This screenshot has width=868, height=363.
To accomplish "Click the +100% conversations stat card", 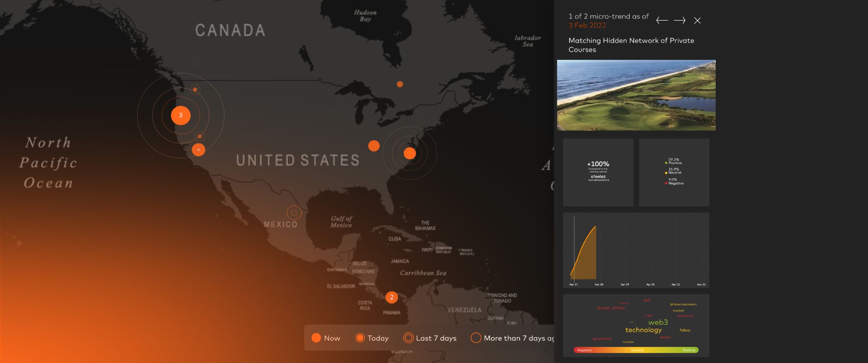I will point(598,172).
